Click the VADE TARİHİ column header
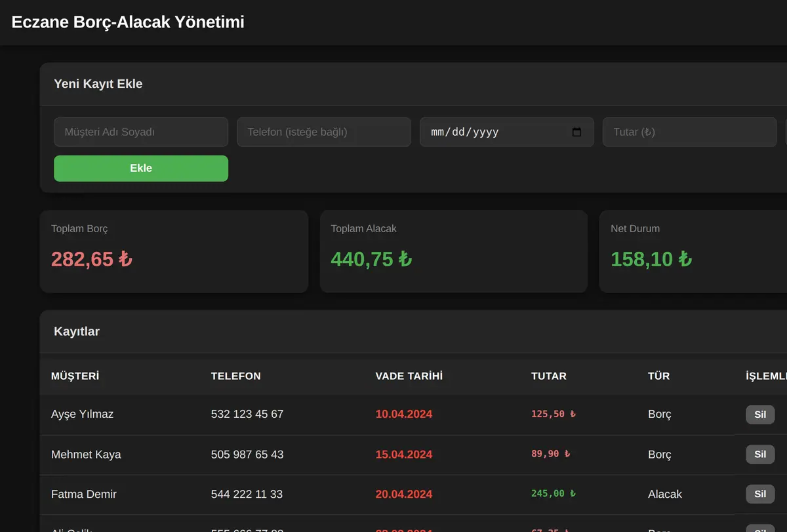This screenshot has width=787, height=532. (409, 376)
